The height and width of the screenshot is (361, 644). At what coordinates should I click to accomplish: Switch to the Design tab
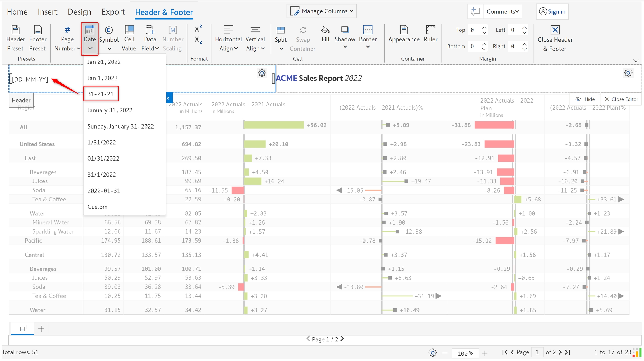tap(79, 12)
